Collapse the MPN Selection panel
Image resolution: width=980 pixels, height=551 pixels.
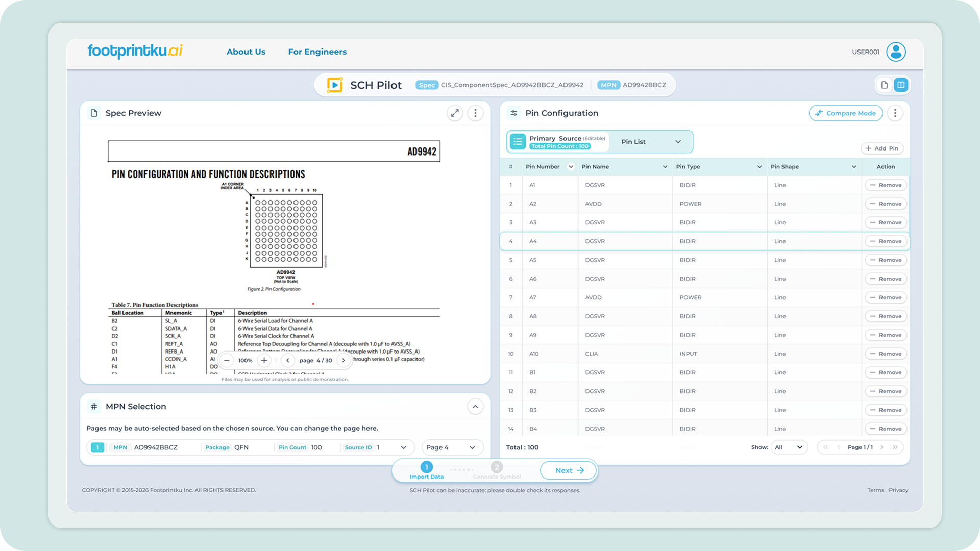tap(475, 407)
